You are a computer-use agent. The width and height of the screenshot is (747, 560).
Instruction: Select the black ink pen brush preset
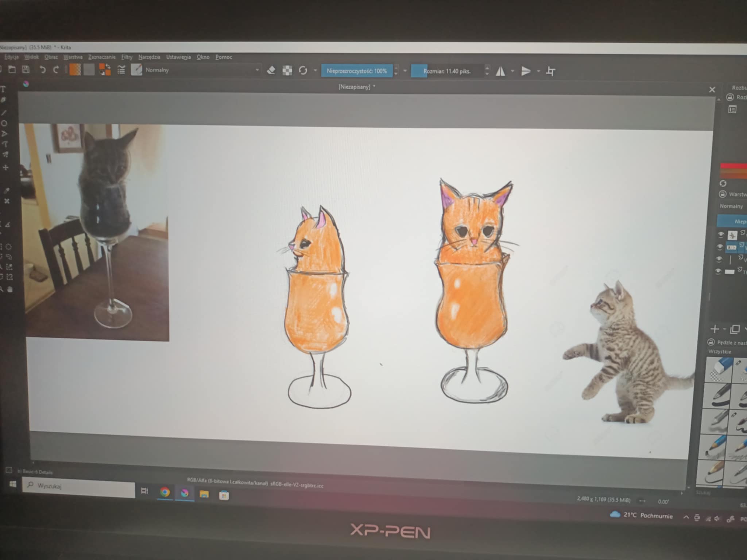pyautogui.click(x=716, y=395)
